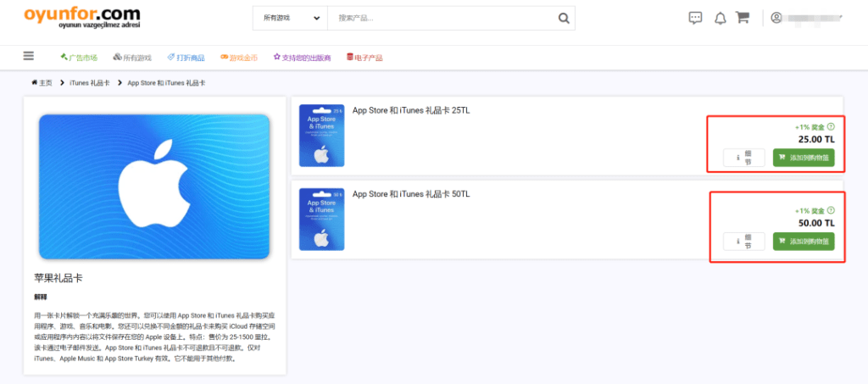
Task: Click the 50TL gift card thumbnail
Action: pos(321,219)
